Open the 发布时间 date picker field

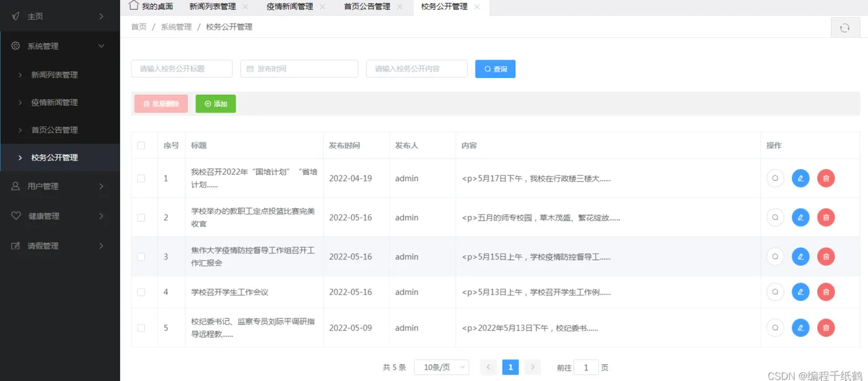[x=299, y=69]
